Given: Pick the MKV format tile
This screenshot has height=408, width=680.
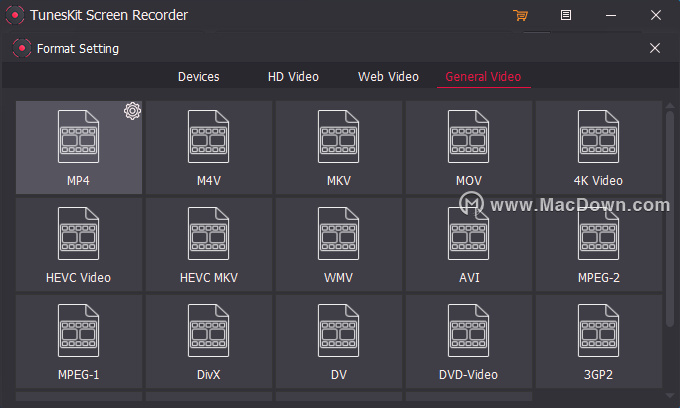Looking at the screenshot, I should [x=339, y=147].
